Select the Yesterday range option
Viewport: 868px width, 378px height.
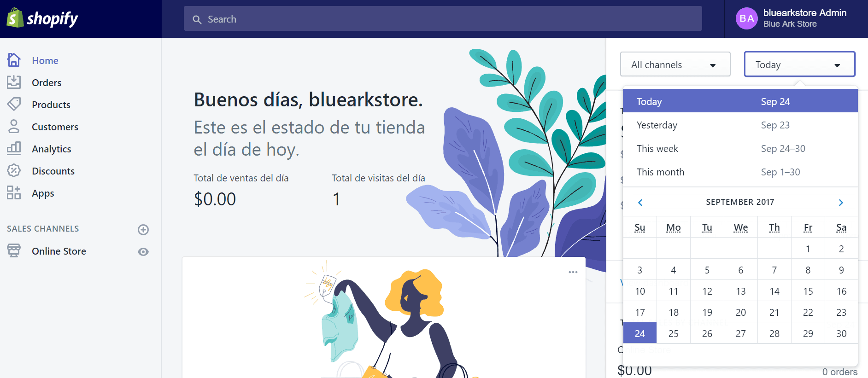[740, 125]
